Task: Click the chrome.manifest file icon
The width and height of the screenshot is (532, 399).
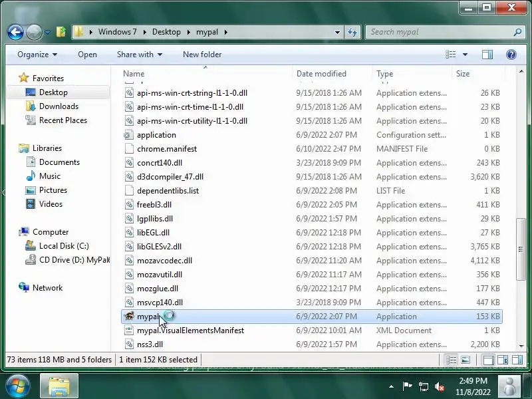Action: click(x=129, y=148)
